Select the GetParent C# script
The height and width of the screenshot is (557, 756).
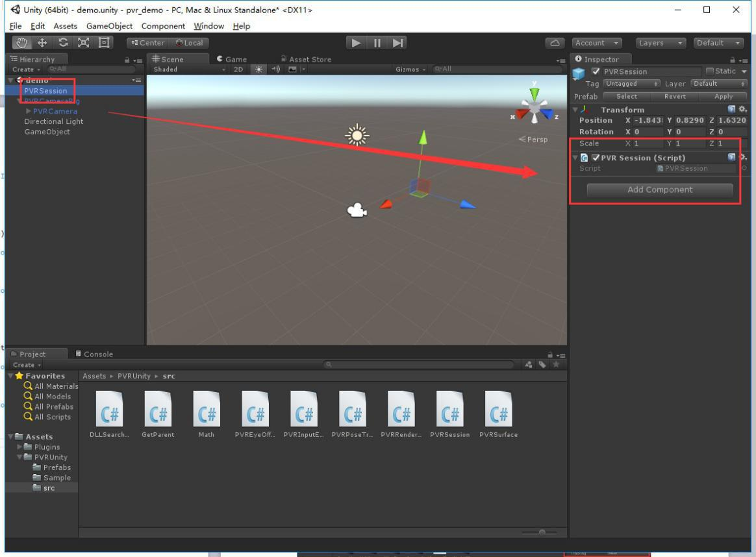pos(158,414)
